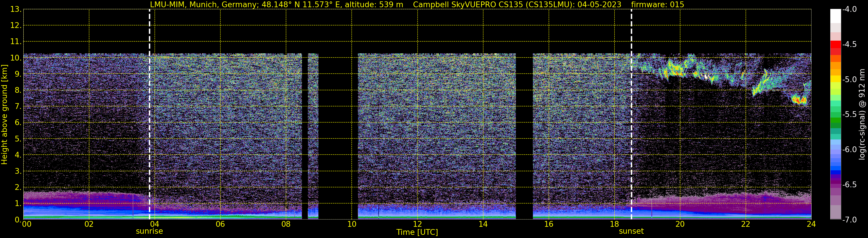
Task: Click the '04-05-2023' date in the title
Action: (x=599, y=5)
